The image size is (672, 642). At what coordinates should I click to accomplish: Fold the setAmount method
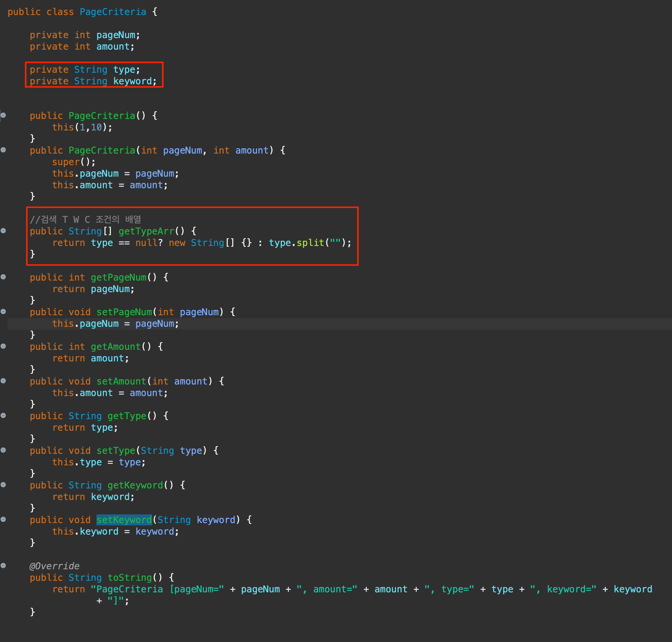click(3, 381)
